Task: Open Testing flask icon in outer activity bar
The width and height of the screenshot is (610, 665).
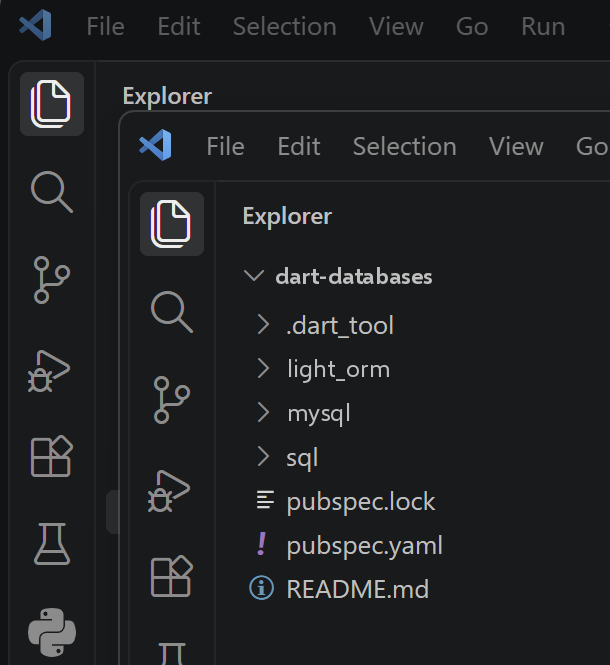Action: (x=52, y=544)
